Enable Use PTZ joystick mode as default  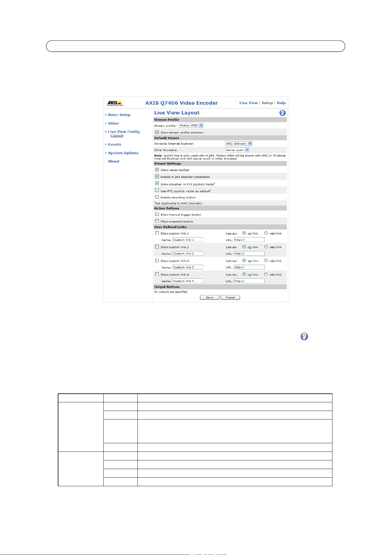click(157, 190)
